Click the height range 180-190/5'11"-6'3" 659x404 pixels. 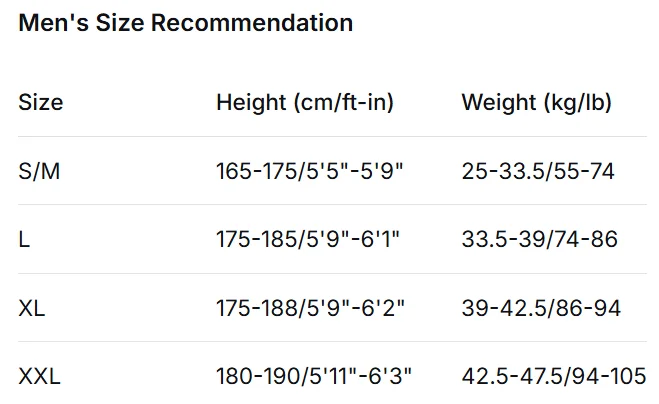pyautogui.click(x=314, y=377)
